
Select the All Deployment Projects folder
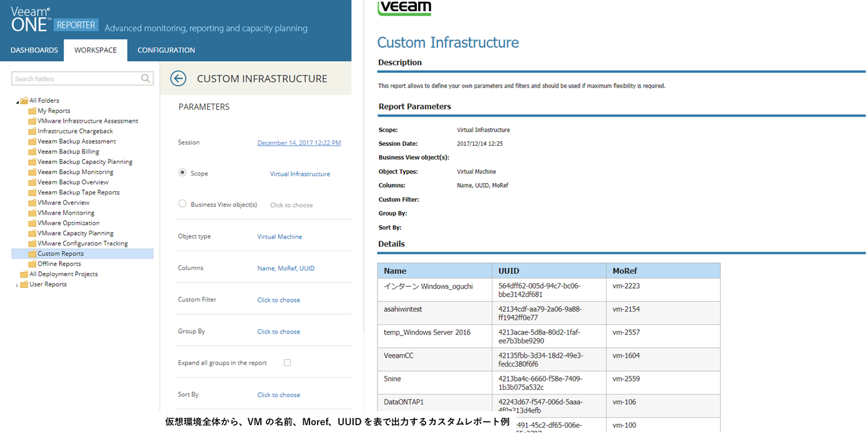coord(64,274)
